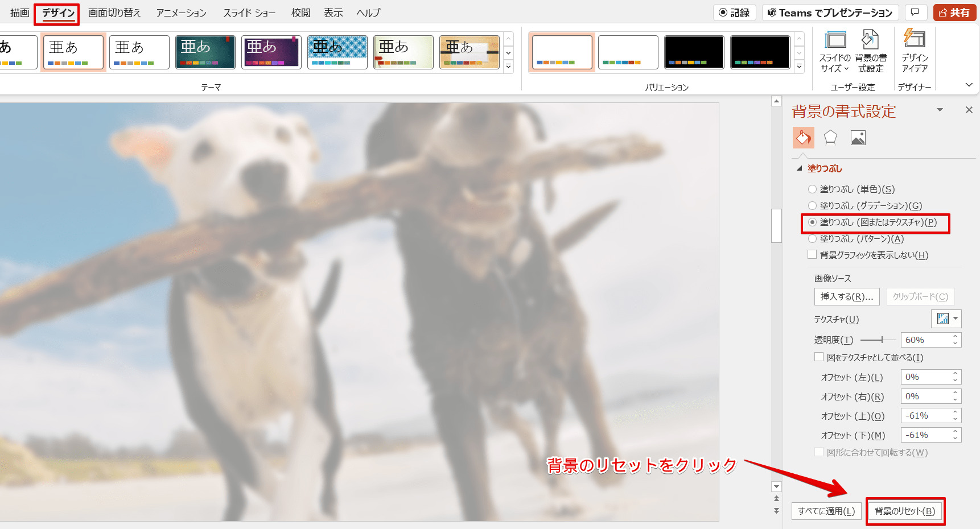The height and width of the screenshot is (529, 980).
Task: Check 背景グラフィックを表示しない checkbox
Action: (812, 255)
